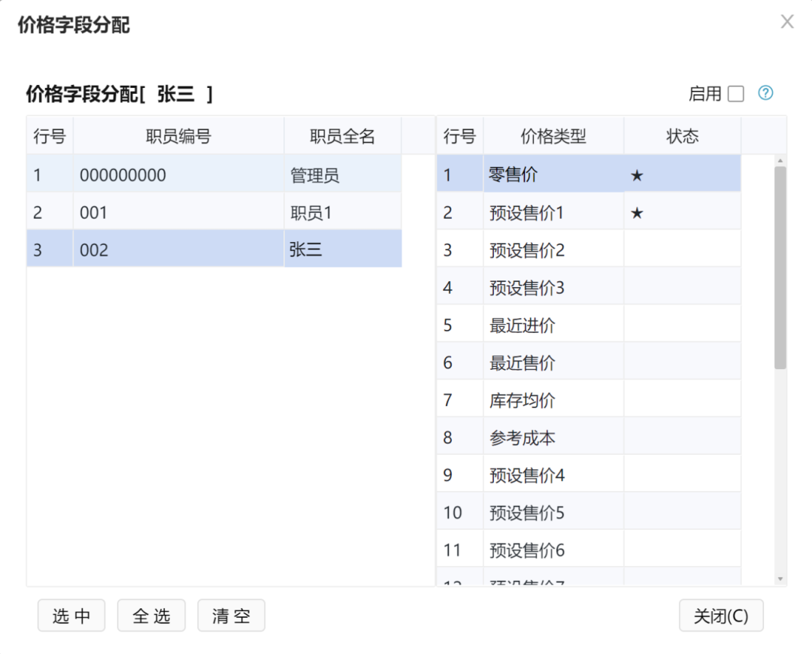Click the scroll up arrow in price list
The height and width of the screenshot is (654, 812).
[780, 160]
